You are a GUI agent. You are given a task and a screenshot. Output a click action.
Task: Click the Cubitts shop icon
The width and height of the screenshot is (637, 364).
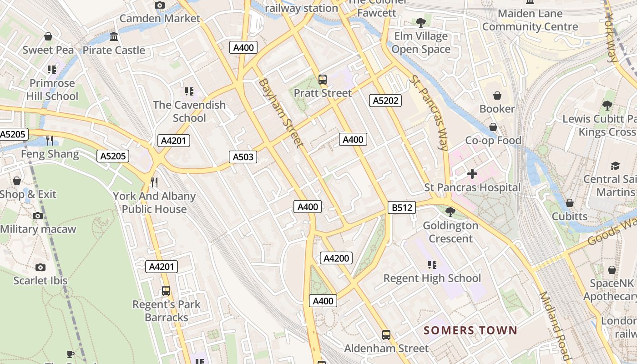570,203
